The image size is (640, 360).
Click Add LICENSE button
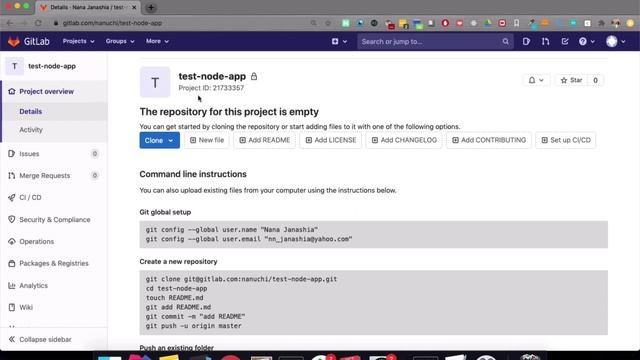[331, 140]
